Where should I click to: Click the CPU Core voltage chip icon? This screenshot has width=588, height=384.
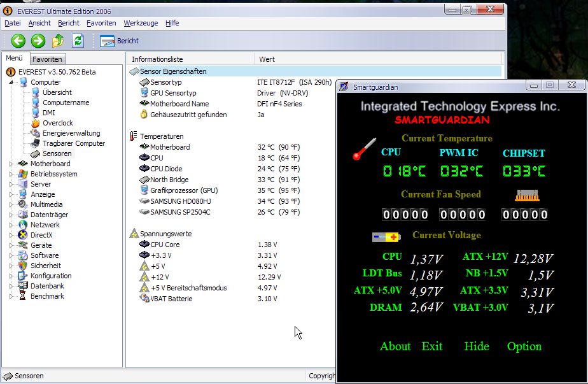(x=144, y=244)
